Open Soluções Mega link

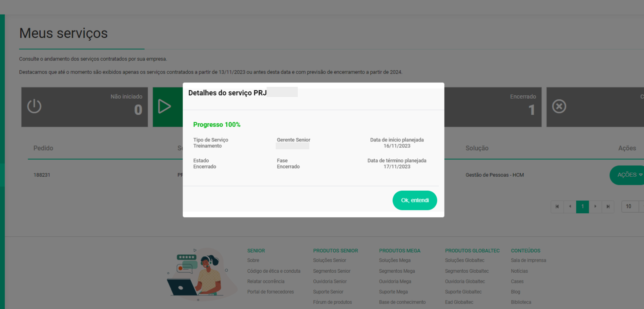pyautogui.click(x=395, y=260)
